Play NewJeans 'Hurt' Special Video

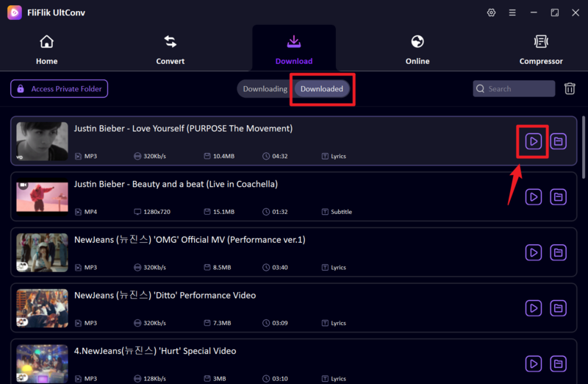pos(534,363)
